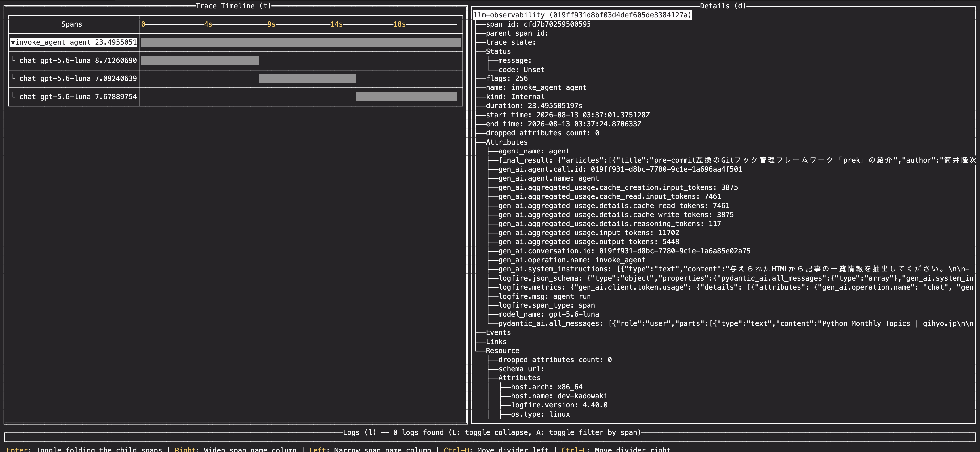Click the Ctrl-L move divider right hint
This screenshot has height=452, width=980.
[616, 449]
